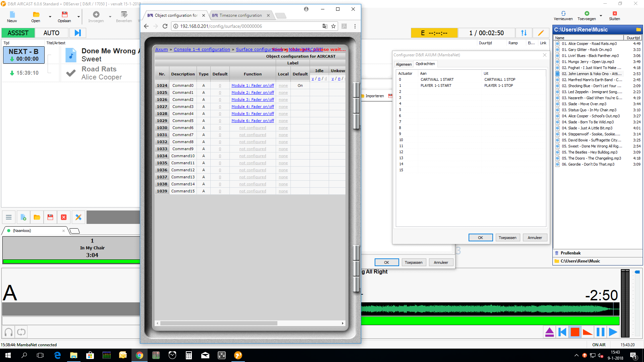This screenshot has height=362, width=644.
Task: Open the cartwall hamburger menu icon
Action: point(9,217)
